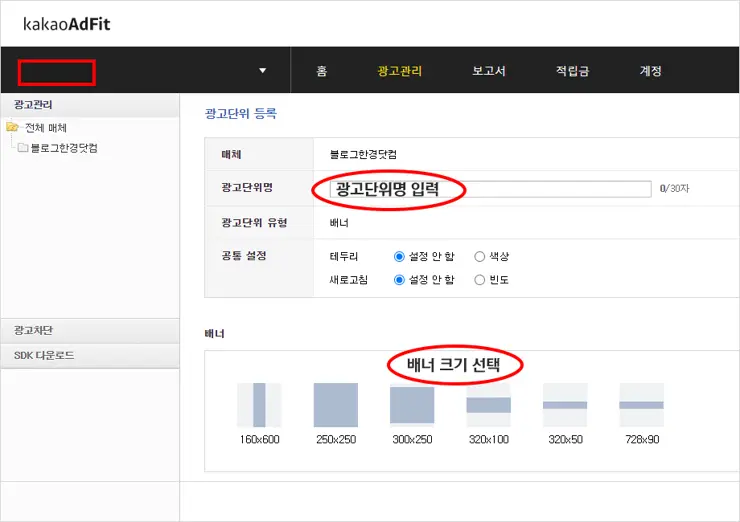Choose the 320x50 banner size icon
Viewport: 740px width, 522px height.
[565, 405]
